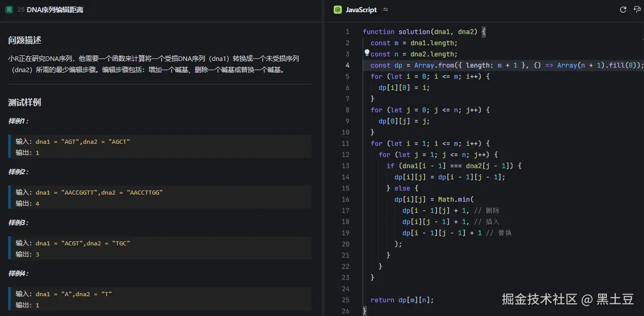The image size is (644, 316).
Task: Click the Node.js JavaScript language icon
Action: point(337,10)
